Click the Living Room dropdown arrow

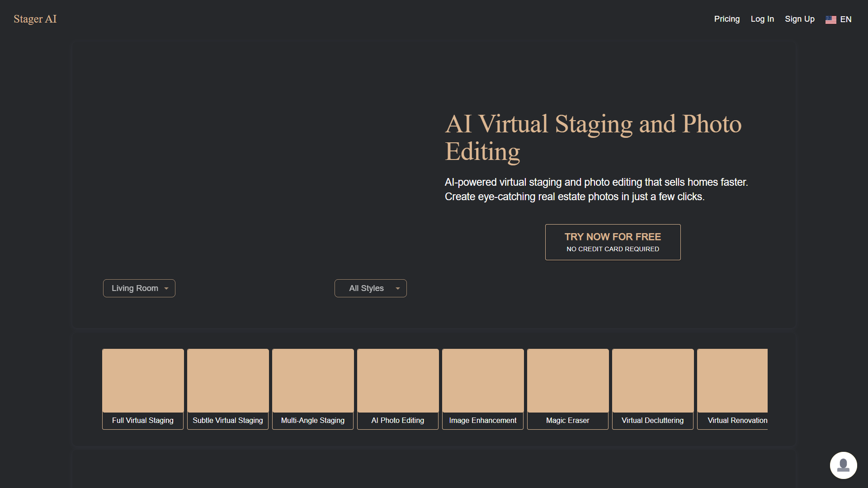(166, 288)
